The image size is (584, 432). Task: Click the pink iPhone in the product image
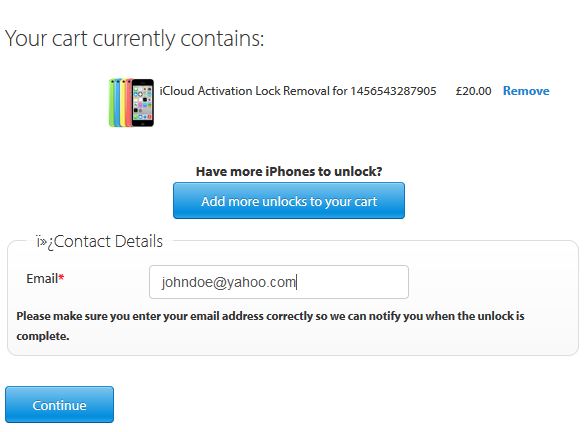(x=129, y=103)
